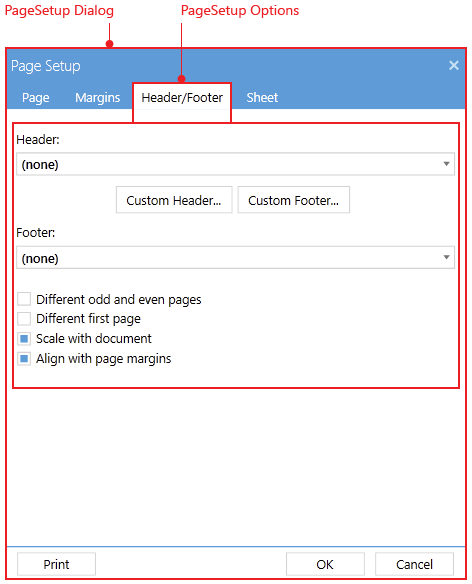Check Different first page option
The image size is (472, 584).
[x=24, y=319]
